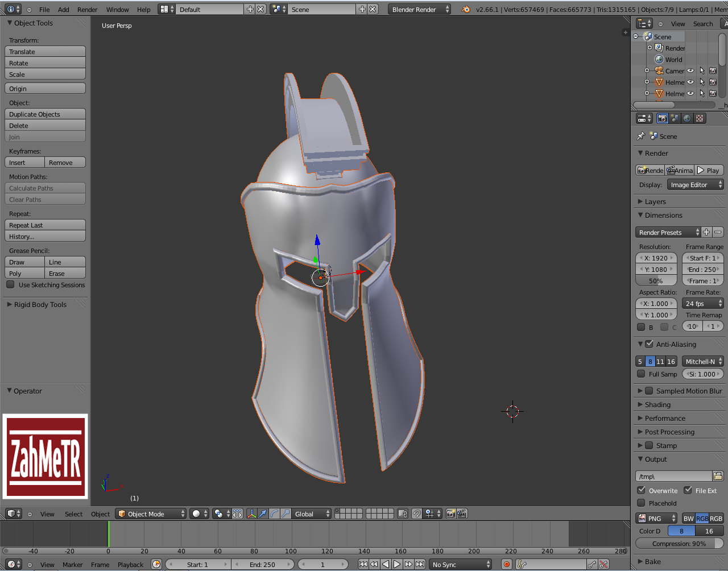The width and height of the screenshot is (728, 571).
Task: Enable Use Sketching Sessions checkbox
Action: [10, 285]
